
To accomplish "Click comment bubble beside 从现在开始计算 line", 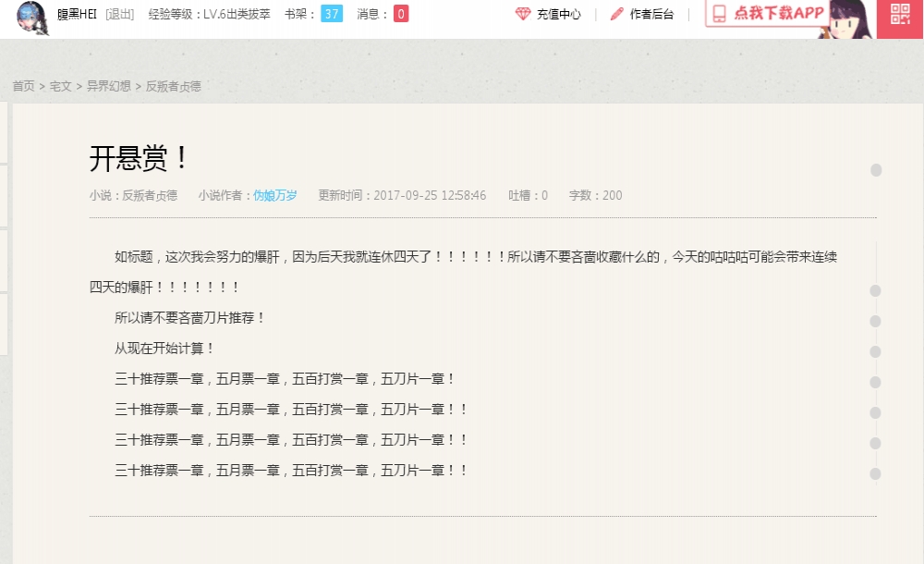I will [x=876, y=351].
